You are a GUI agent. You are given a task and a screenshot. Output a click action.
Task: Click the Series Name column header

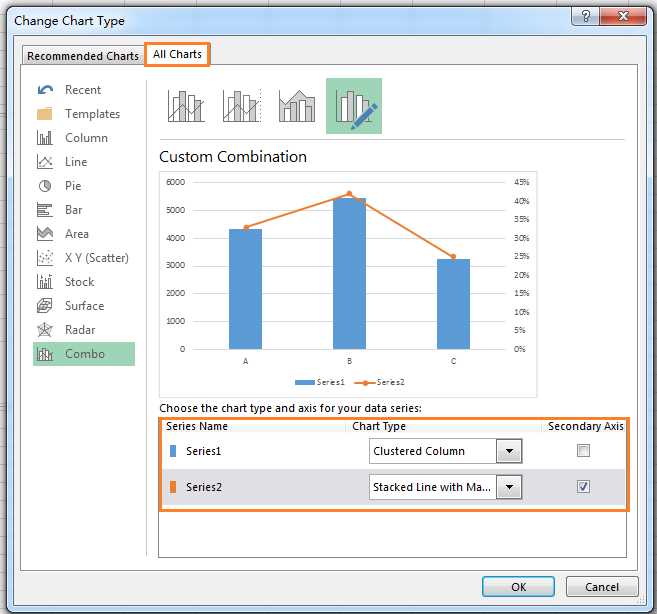point(197,426)
